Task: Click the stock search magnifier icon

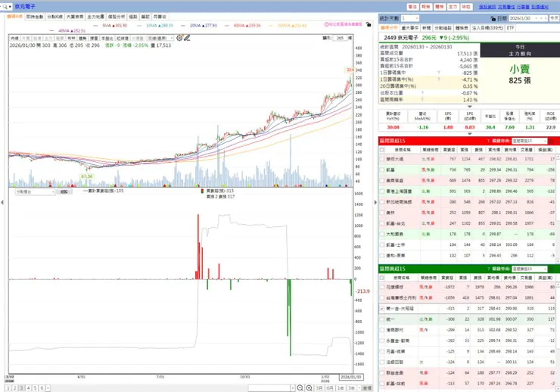Action: pos(5,6)
